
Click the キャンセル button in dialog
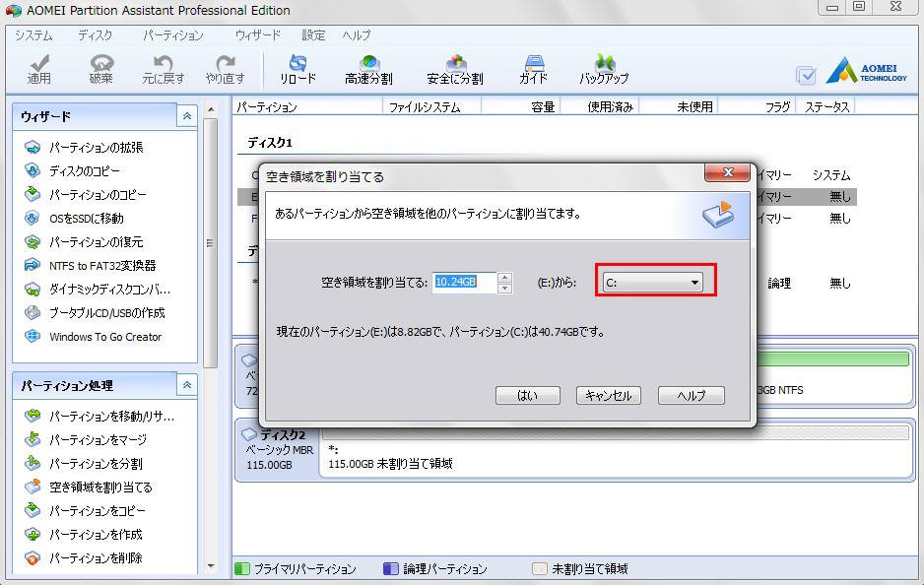[x=608, y=395]
